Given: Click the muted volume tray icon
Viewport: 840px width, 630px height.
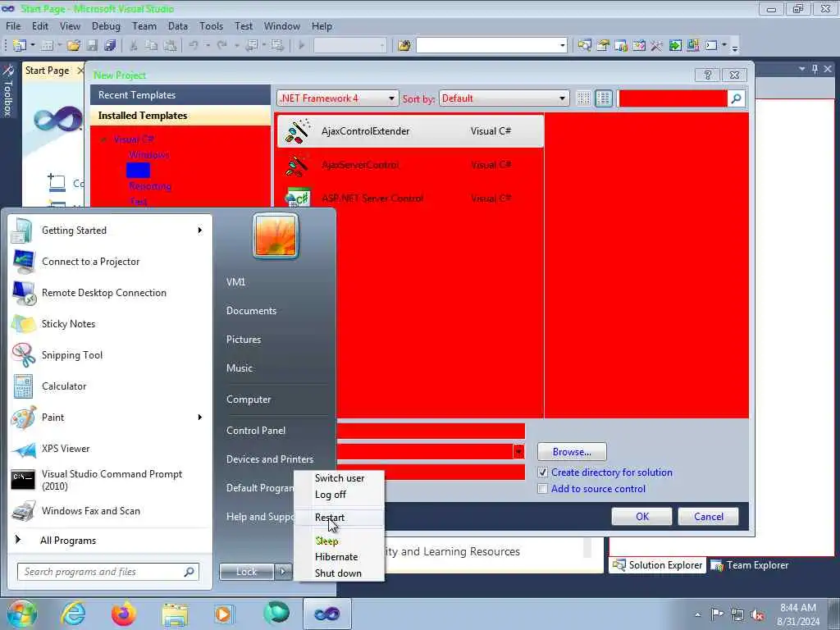Looking at the screenshot, I should click(757, 615).
